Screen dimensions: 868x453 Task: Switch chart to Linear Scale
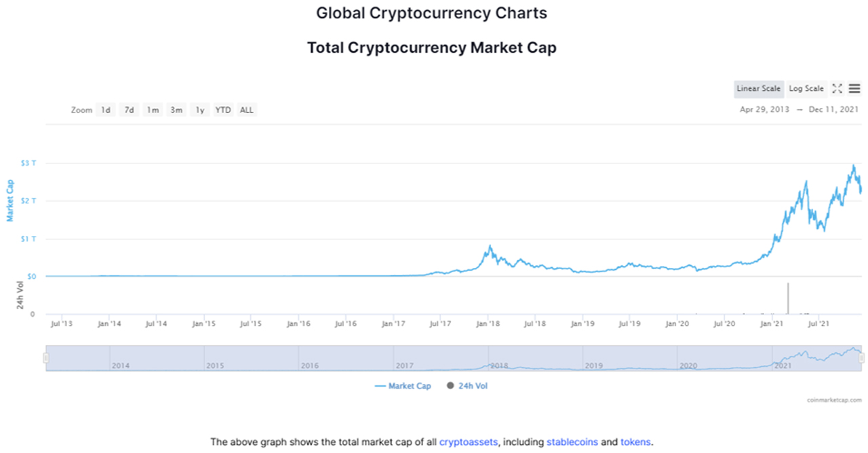(758, 89)
